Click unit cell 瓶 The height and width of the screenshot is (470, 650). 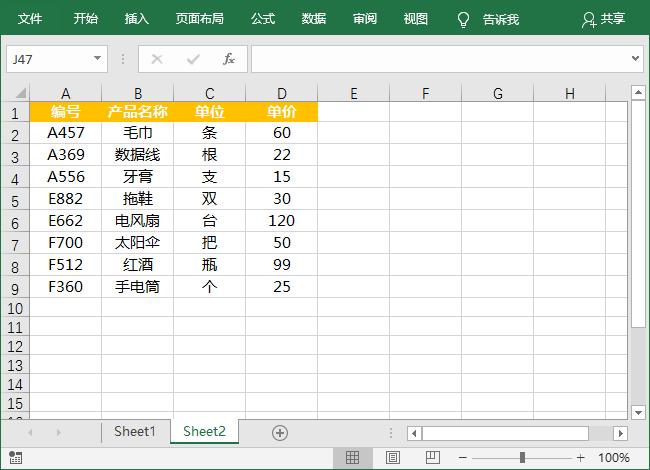(209, 264)
